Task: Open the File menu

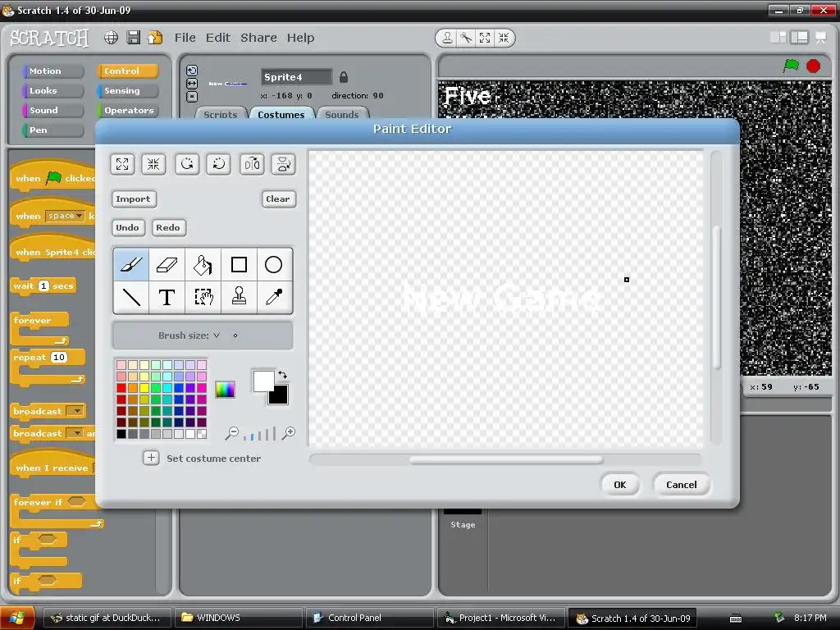Action: point(185,38)
